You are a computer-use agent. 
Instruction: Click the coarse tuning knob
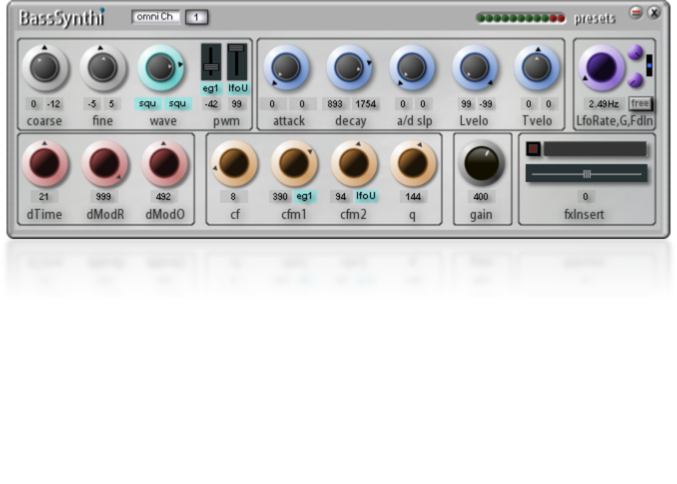43,68
